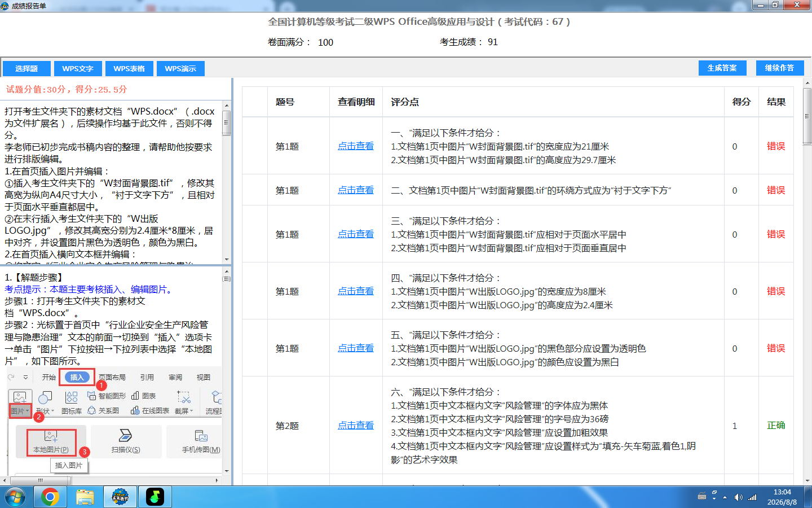Click the solution panel's horizontal scroll-right arrow
Viewport: 812px width, 508px height.
coord(217,480)
